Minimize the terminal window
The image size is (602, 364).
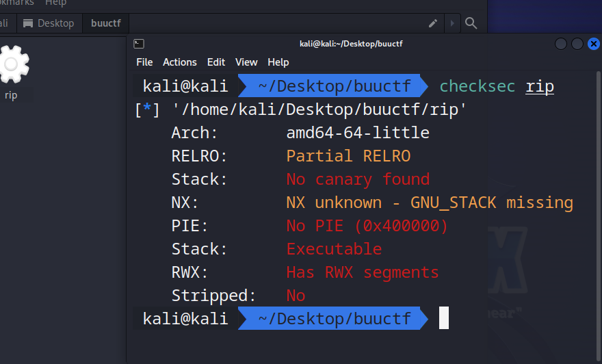click(561, 44)
